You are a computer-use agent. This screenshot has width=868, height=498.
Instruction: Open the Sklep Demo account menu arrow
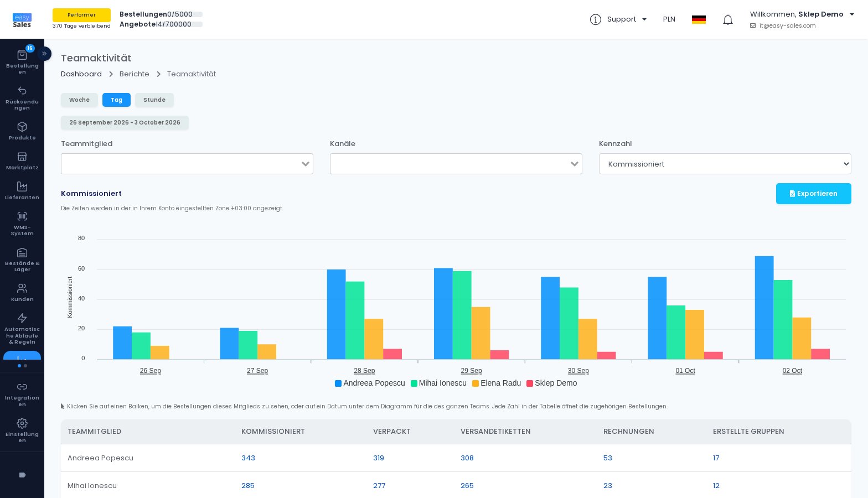852,14
